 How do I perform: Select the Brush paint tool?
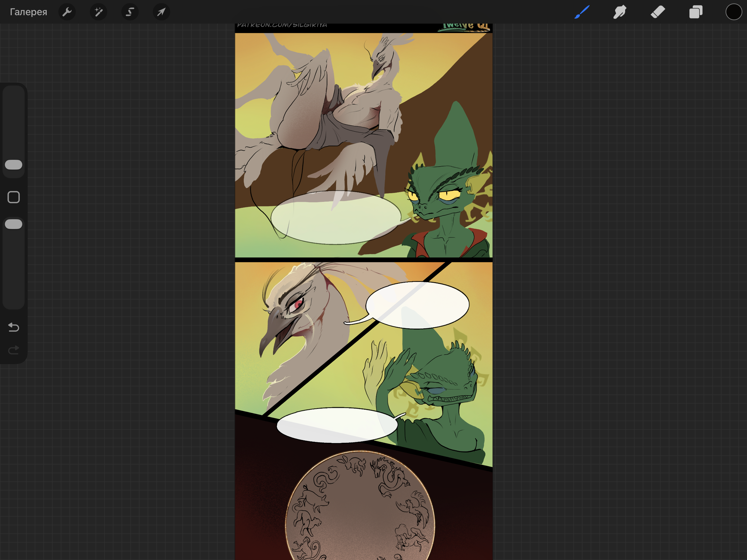[x=582, y=12]
